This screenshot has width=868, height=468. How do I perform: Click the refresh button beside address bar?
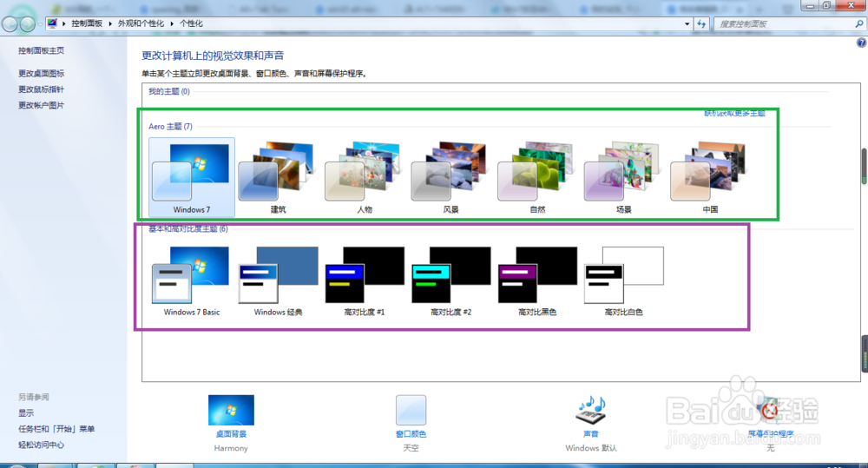[702, 23]
